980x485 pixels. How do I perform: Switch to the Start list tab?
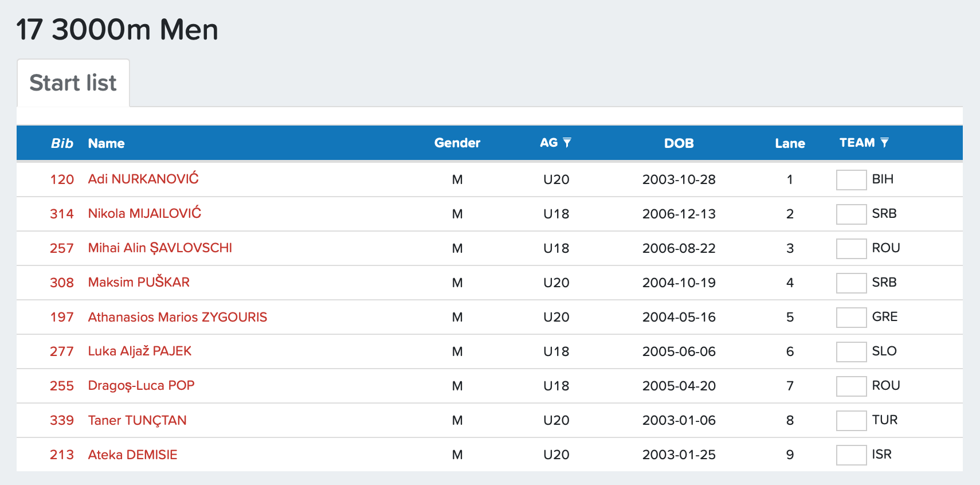[73, 83]
